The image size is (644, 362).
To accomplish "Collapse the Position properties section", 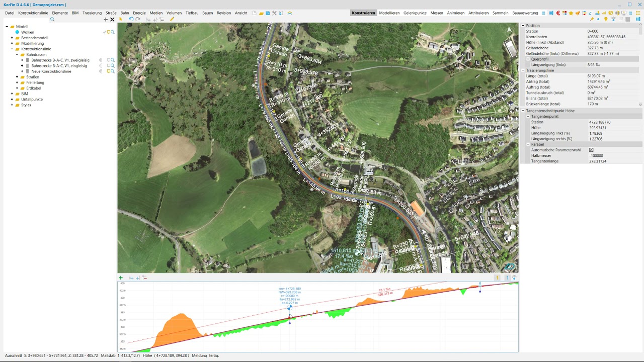I will coord(523,26).
